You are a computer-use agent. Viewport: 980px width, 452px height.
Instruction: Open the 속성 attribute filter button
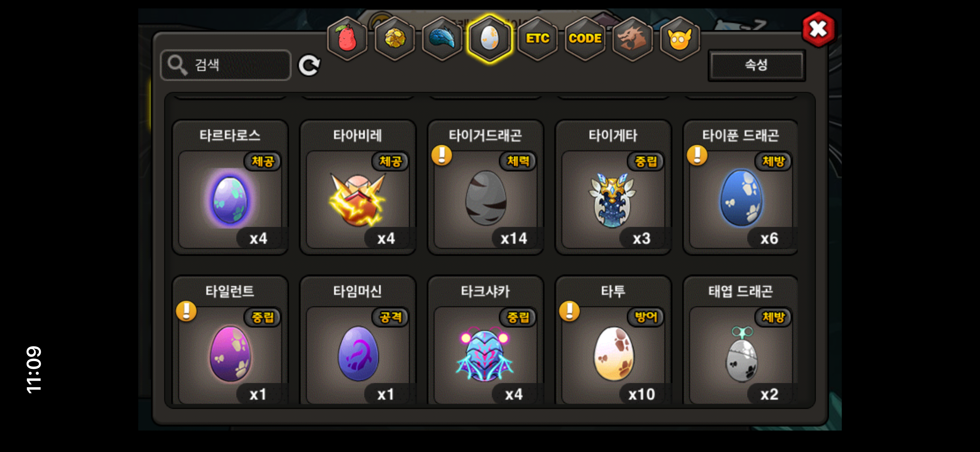(756, 65)
